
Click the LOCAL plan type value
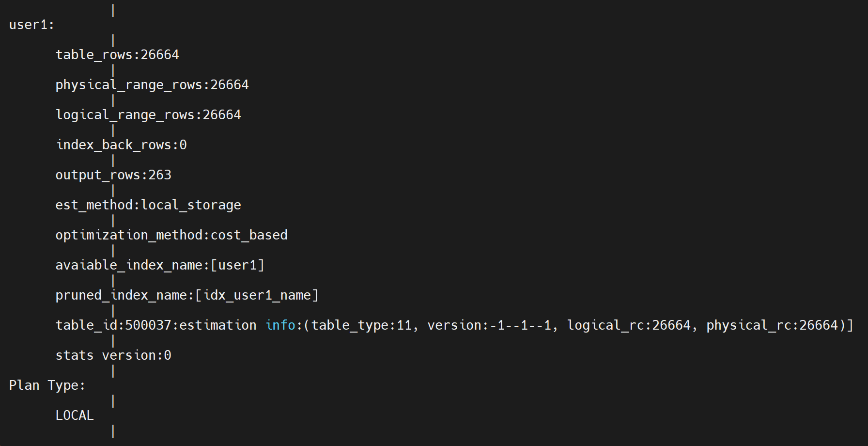(x=75, y=415)
